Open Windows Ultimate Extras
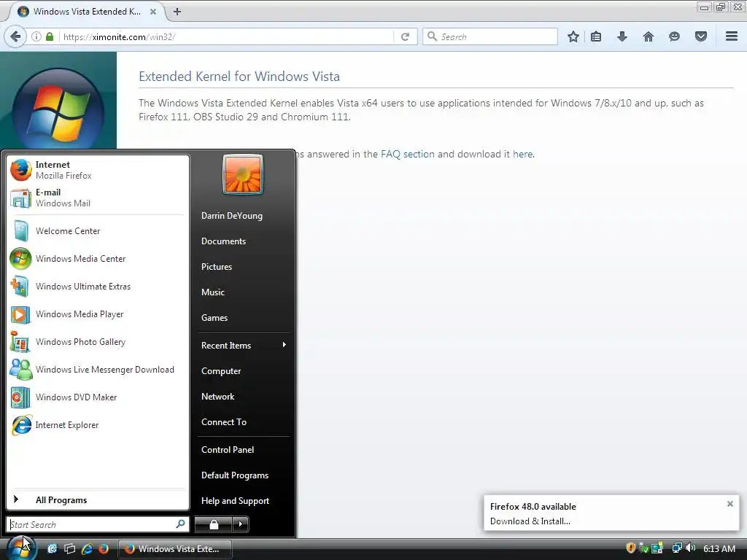The width and height of the screenshot is (747, 560). 98,286
